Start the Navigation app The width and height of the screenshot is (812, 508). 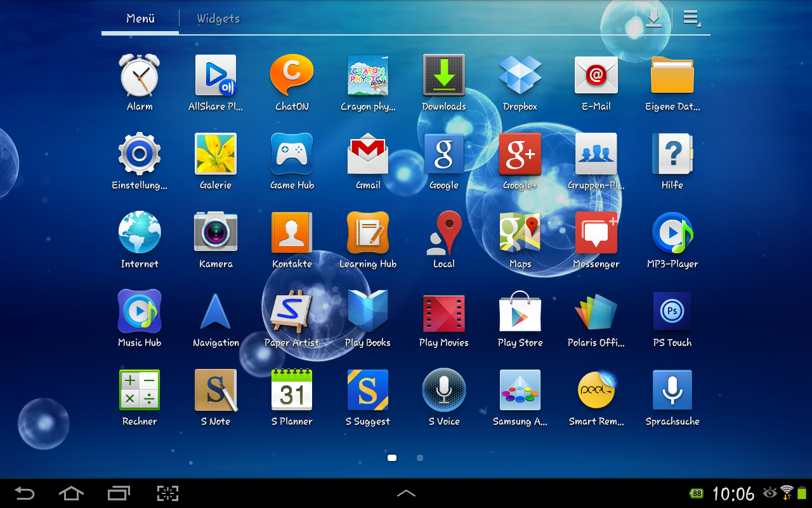[216, 312]
